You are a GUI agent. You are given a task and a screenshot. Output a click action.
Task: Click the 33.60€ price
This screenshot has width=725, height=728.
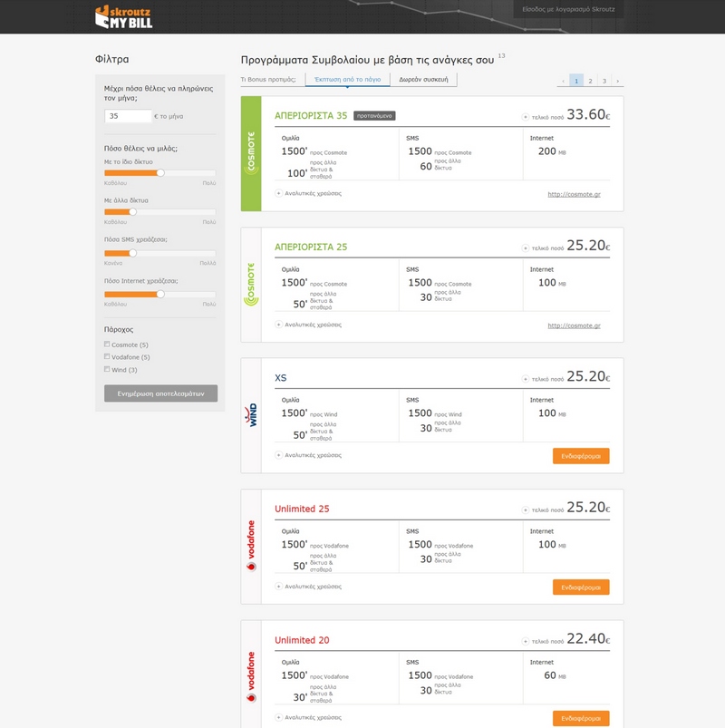588,114
